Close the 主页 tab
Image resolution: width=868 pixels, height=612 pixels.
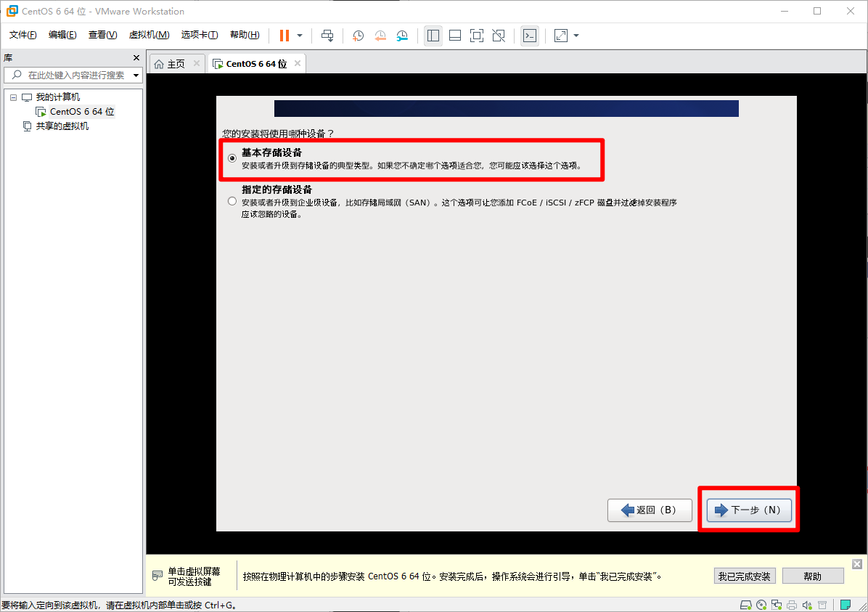point(197,64)
